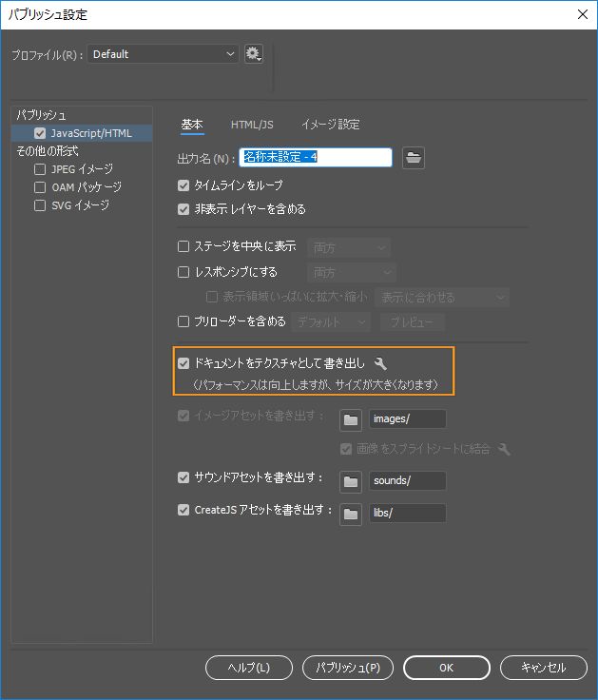
Task: Confirm settings with the OK button
Action: [446, 668]
